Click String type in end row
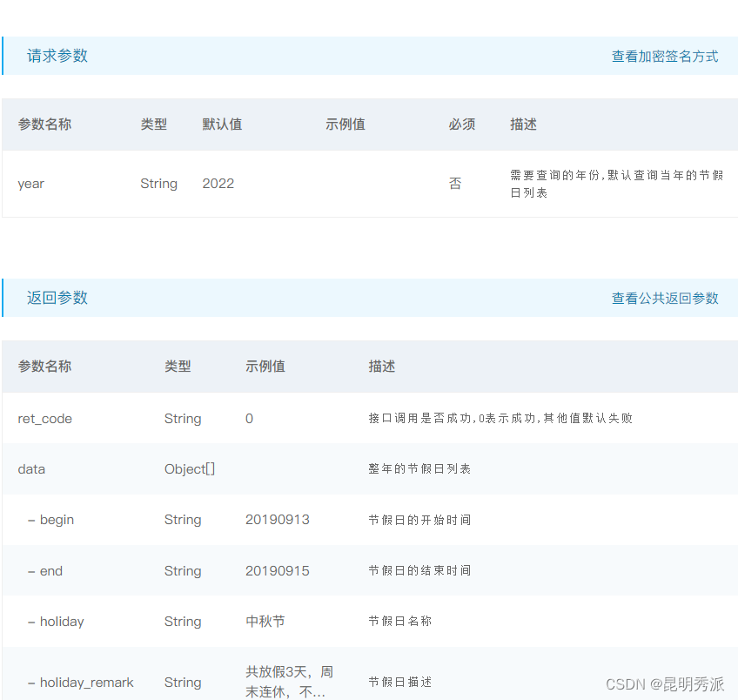 tap(183, 571)
